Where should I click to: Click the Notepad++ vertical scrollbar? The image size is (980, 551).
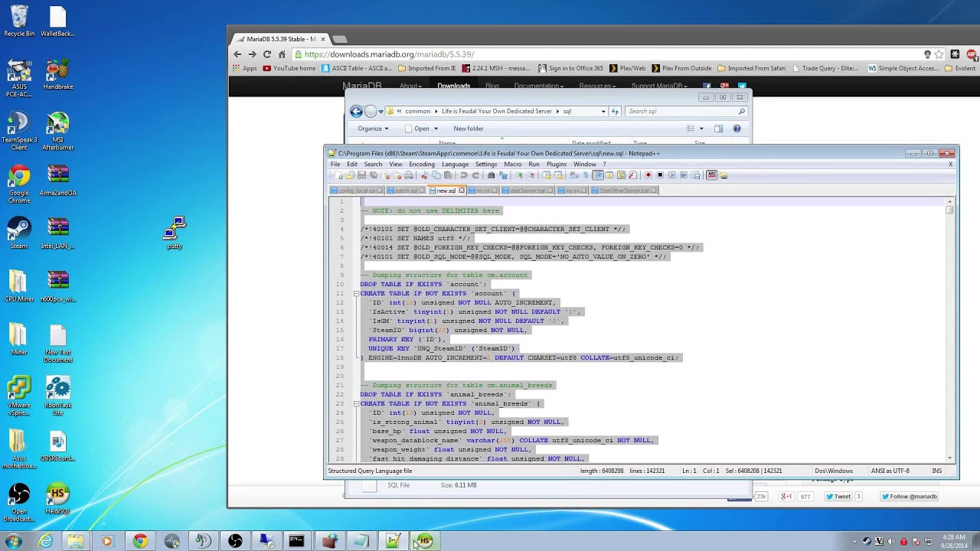click(950, 330)
